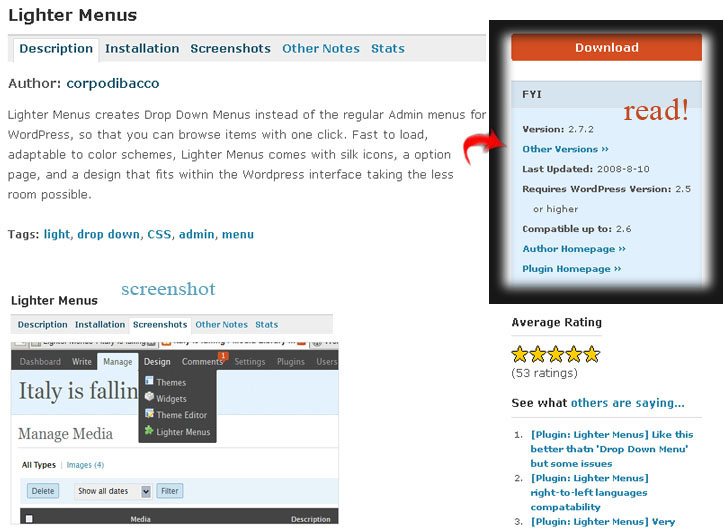The width and height of the screenshot is (724, 528).
Task: Open Settings in the admin menu bar
Action: click(x=250, y=362)
